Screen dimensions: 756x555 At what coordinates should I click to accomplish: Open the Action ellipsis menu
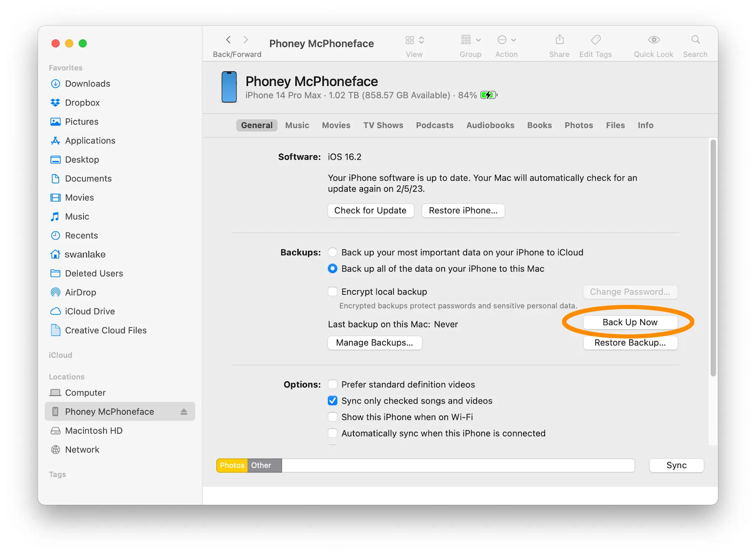click(x=507, y=40)
